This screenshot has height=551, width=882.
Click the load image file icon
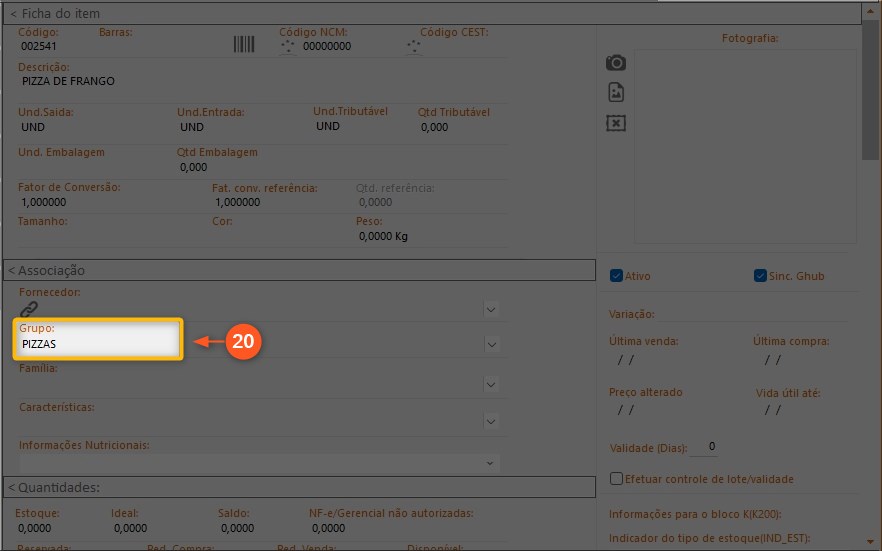pos(616,92)
